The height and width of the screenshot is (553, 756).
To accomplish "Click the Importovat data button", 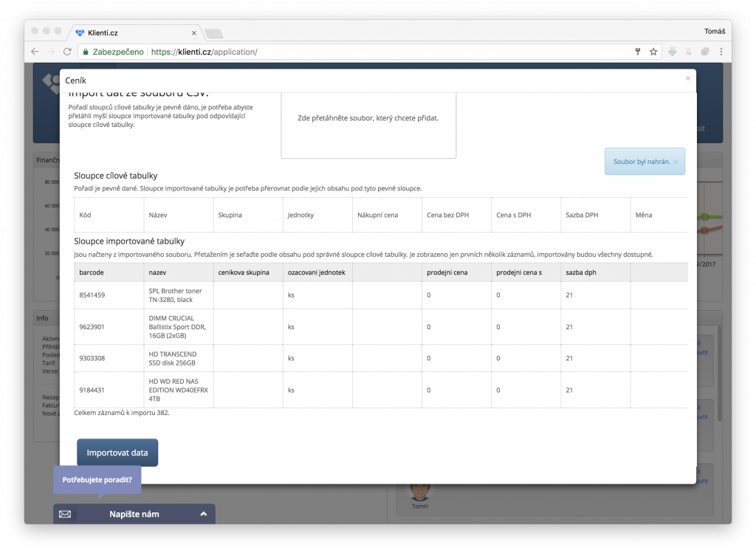I will [117, 453].
